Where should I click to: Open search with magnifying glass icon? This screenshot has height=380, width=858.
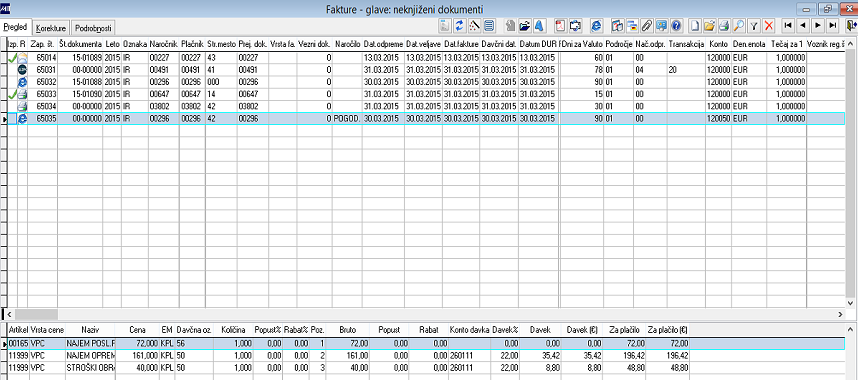739,25
